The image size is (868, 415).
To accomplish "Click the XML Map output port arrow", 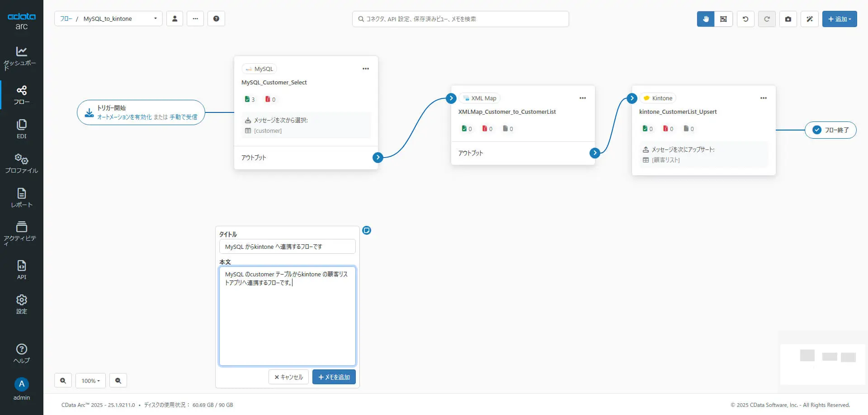I will tap(595, 153).
